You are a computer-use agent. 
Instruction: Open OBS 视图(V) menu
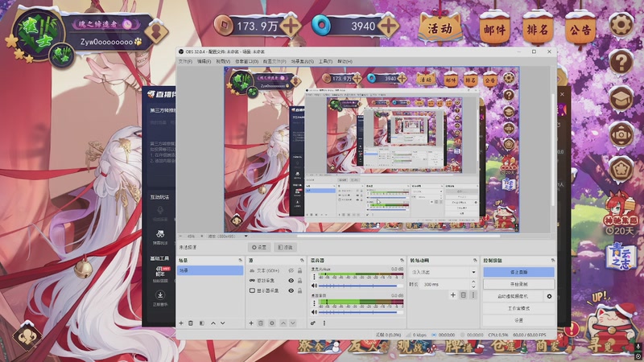coord(223,61)
